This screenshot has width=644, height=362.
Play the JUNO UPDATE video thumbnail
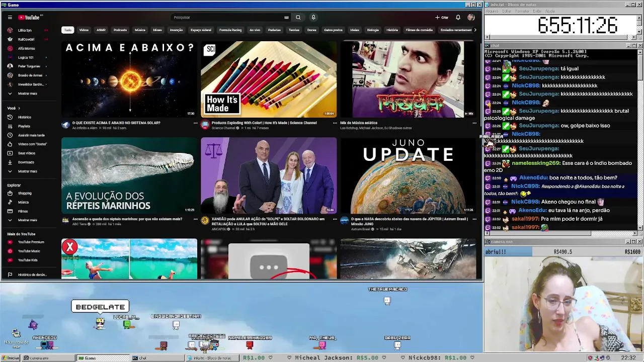tap(408, 175)
